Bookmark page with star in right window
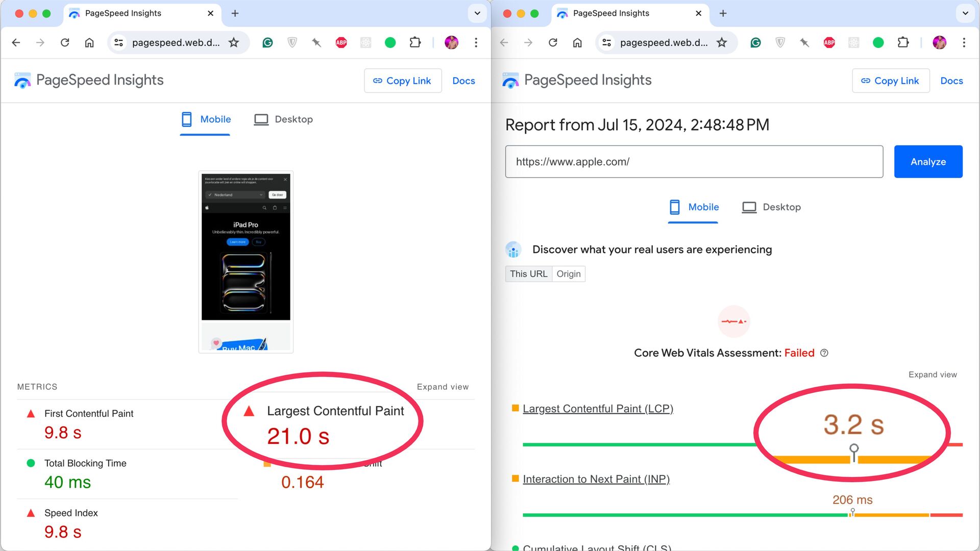This screenshot has height=551, width=980. coord(722,42)
